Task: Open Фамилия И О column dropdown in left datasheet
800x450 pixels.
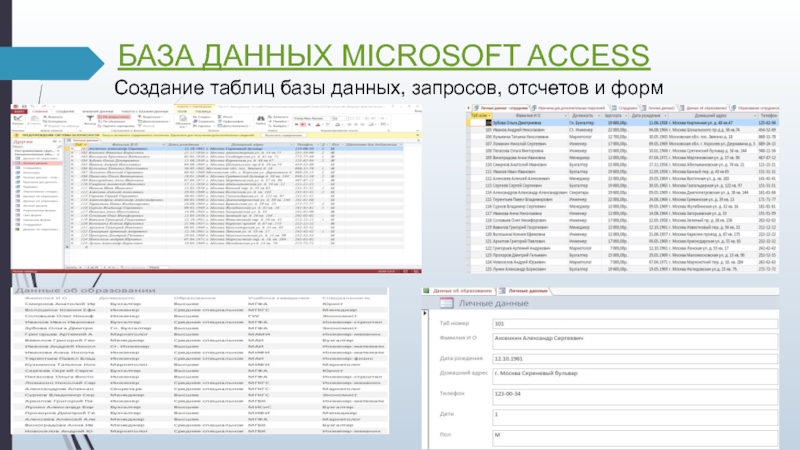Action: 164,145
